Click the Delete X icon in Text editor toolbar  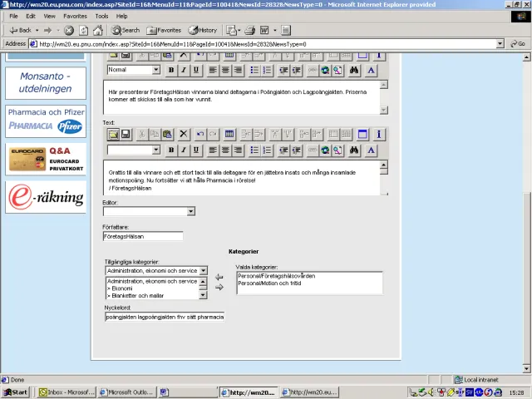click(x=184, y=134)
